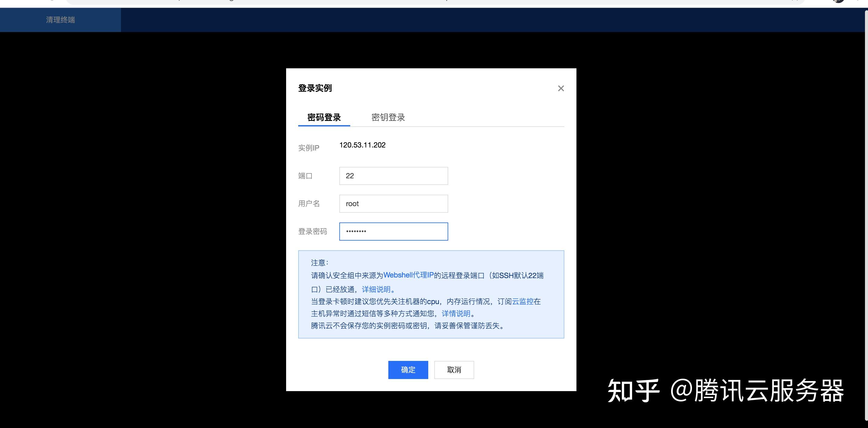Close the 登录实例 dialog with the X
This screenshot has height=428, width=868.
(x=561, y=88)
